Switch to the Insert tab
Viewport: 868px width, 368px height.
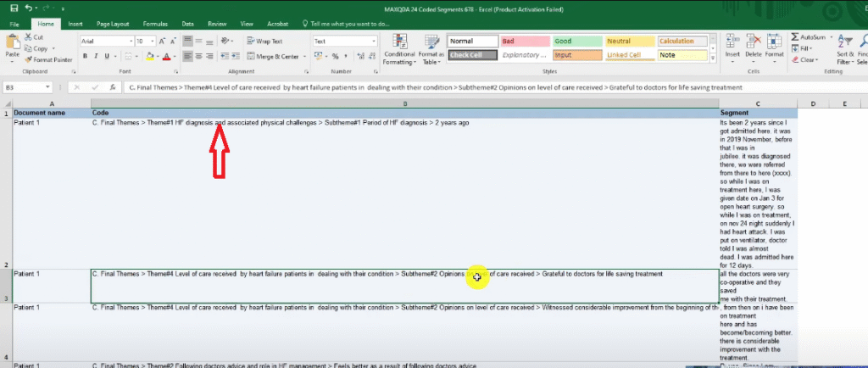click(x=75, y=25)
